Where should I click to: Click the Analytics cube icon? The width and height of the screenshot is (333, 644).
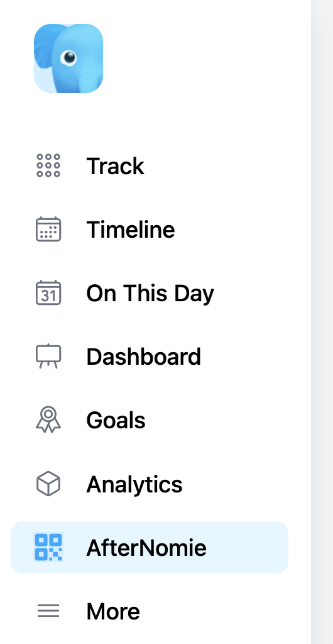click(x=48, y=484)
